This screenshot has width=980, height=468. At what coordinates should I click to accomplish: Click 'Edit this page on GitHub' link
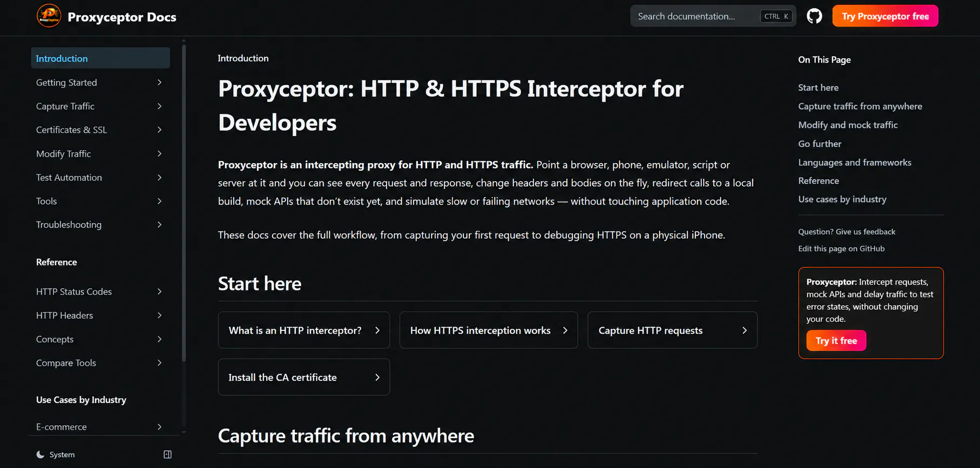[x=841, y=248]
